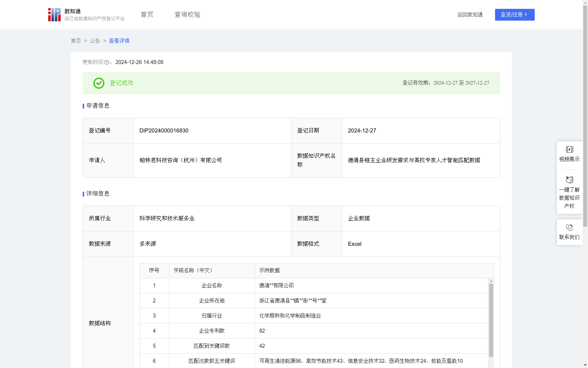
Task: Click the 归属行业 field row
Action: pyautogui.click(x=314, y=316)
